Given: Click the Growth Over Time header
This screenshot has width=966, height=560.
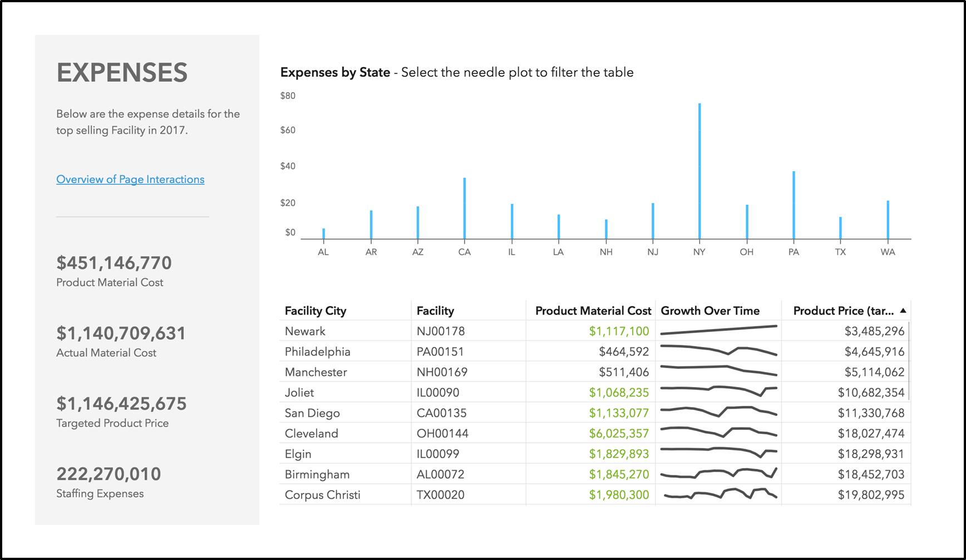Looking at the screenshot, I should coord(710,310).
